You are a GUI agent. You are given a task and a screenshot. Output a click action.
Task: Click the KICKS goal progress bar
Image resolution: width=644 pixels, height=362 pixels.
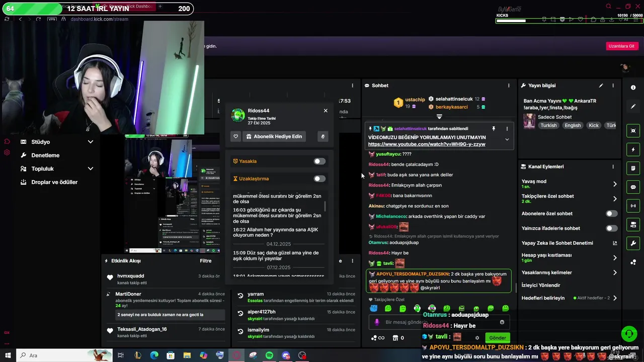point(569,21)
